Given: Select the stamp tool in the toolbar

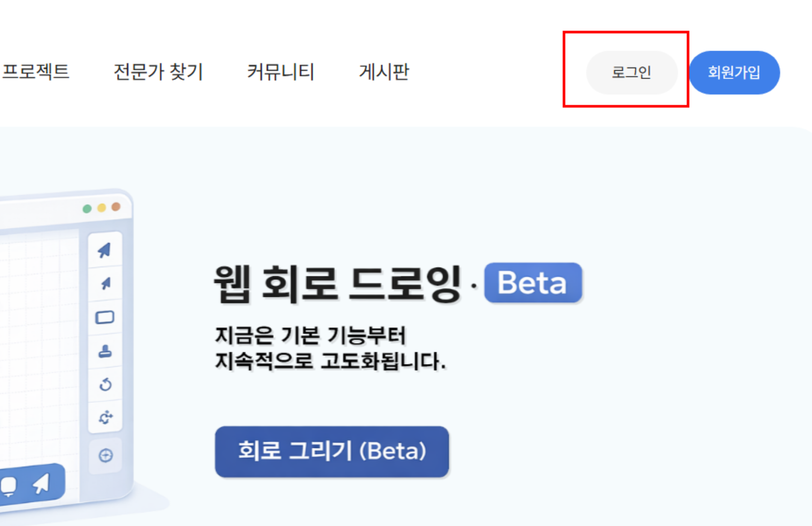Looking at the screenshot, I should [x=106, y=351].
